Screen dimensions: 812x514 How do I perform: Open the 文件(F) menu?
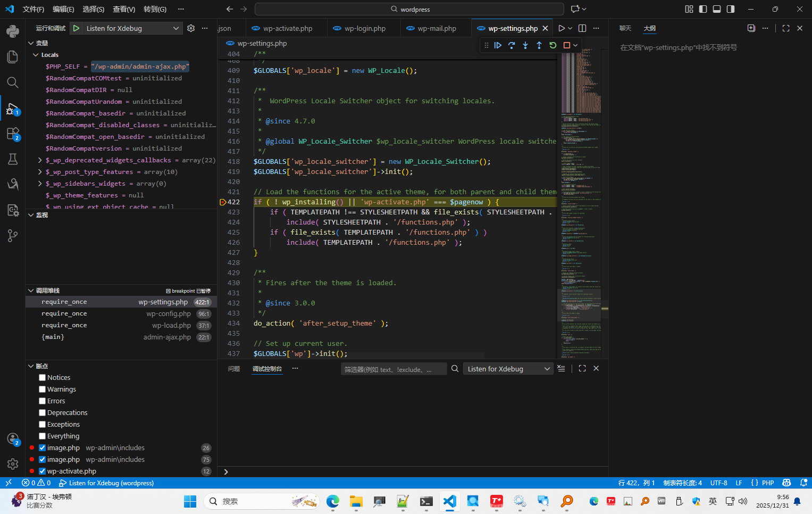tap(34, 9)
